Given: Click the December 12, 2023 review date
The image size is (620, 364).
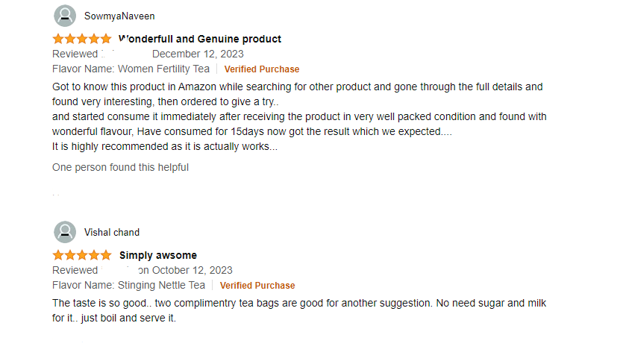Looking at the screenshot, I should click(x=198, y=54).
